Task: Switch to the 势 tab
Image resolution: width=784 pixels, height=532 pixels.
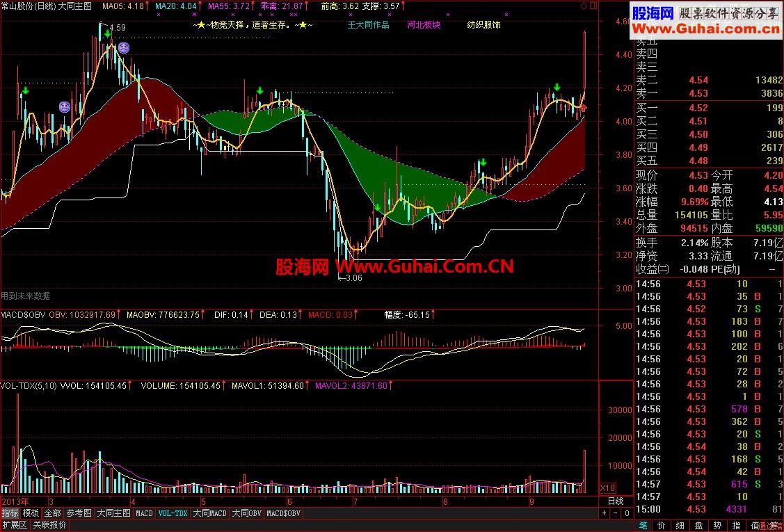Action: [717, 526]
